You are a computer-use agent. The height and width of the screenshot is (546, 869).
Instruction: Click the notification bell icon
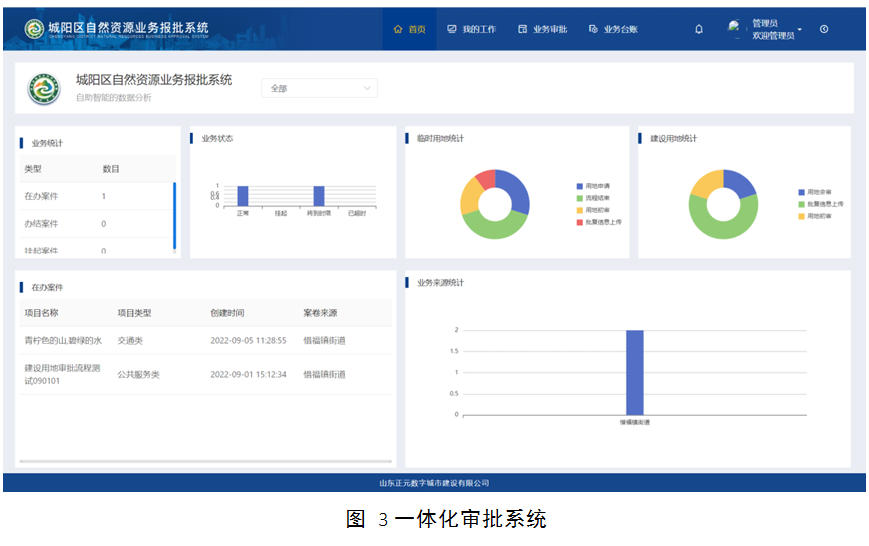coord(699,29)
